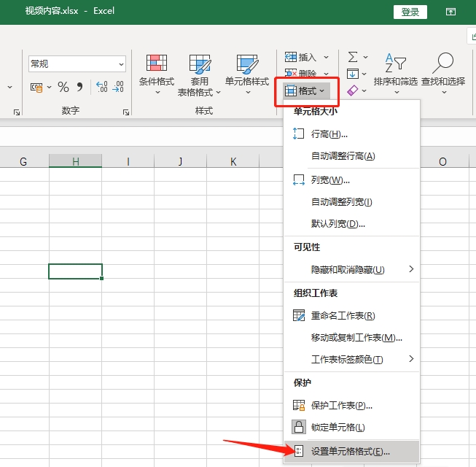Viewport: 476px width, 467px height.
Task: Click the increase decimal icon
Action: (x=101, y=87)
